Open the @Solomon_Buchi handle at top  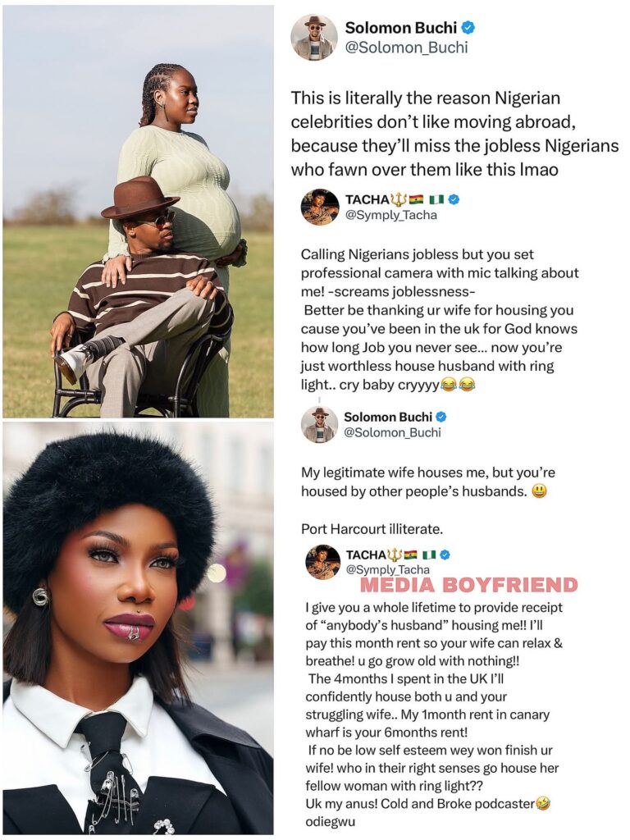(x=406, y=48)
